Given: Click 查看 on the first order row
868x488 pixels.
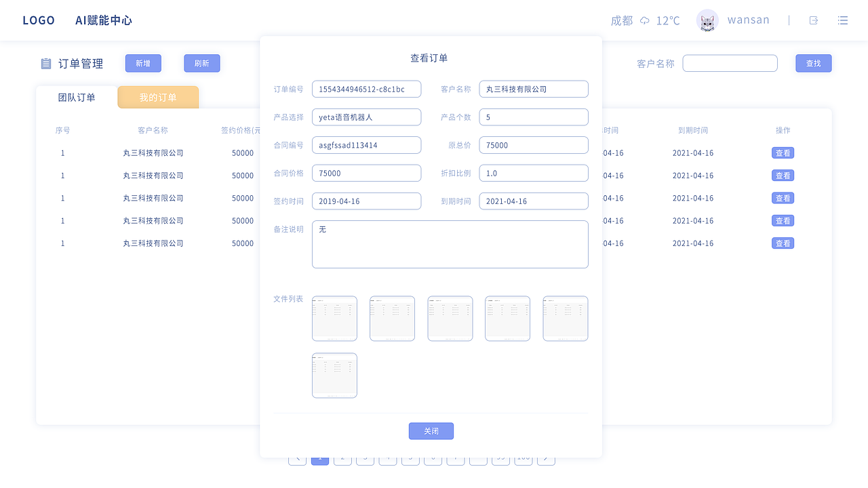Looking at the screenshot, I should pos(783,152).
